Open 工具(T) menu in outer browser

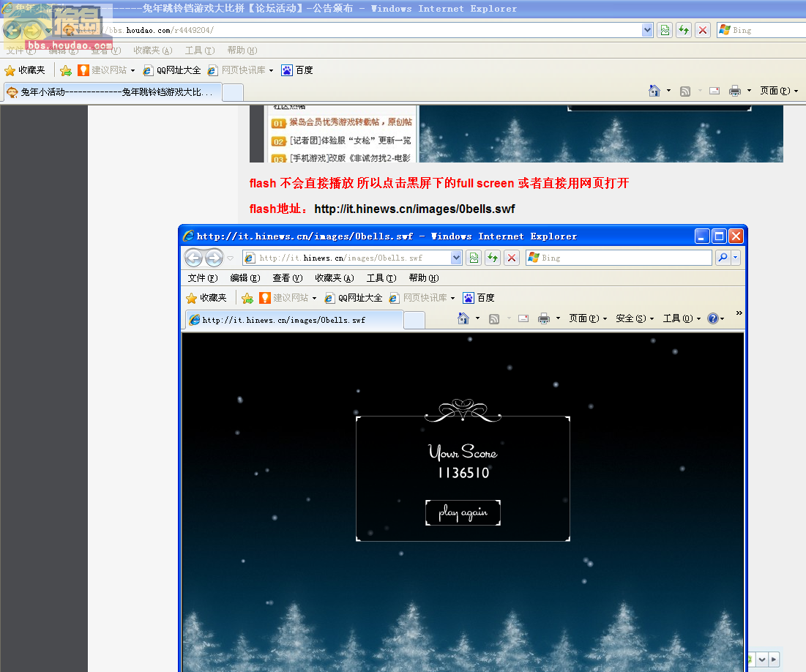pos(200,51)
